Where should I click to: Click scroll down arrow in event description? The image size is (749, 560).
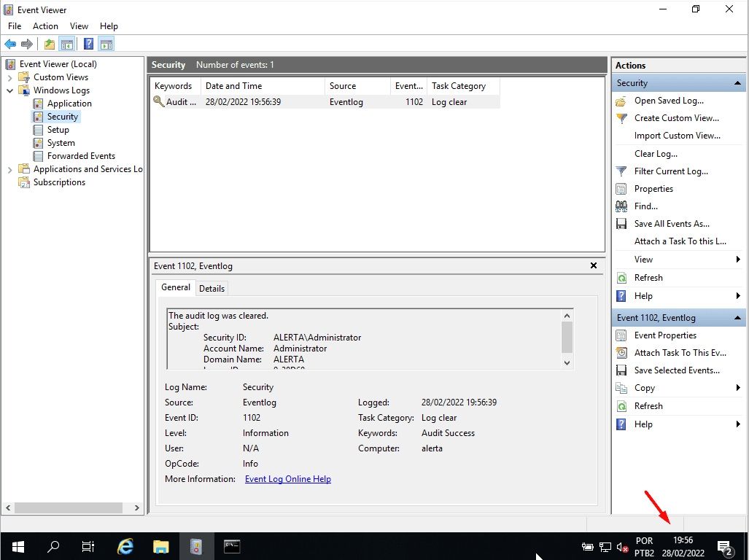tap(567, 363)
